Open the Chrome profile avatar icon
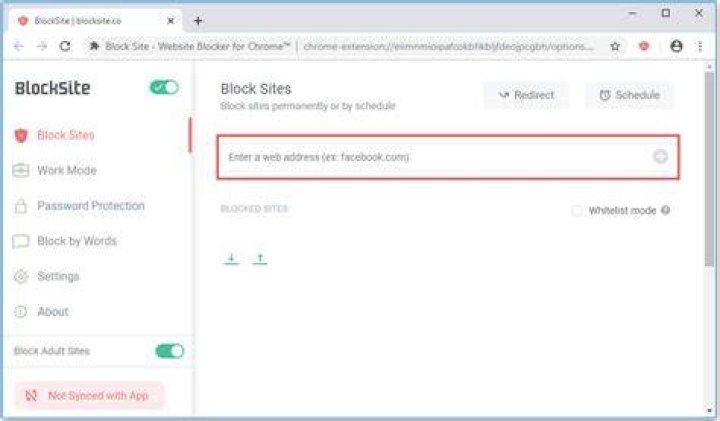720x421 pixels. (676, 46)
